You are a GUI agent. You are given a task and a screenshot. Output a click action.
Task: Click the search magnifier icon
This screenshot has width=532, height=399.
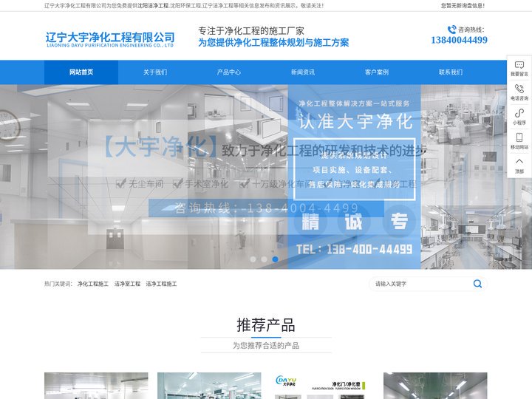[477, 284]
